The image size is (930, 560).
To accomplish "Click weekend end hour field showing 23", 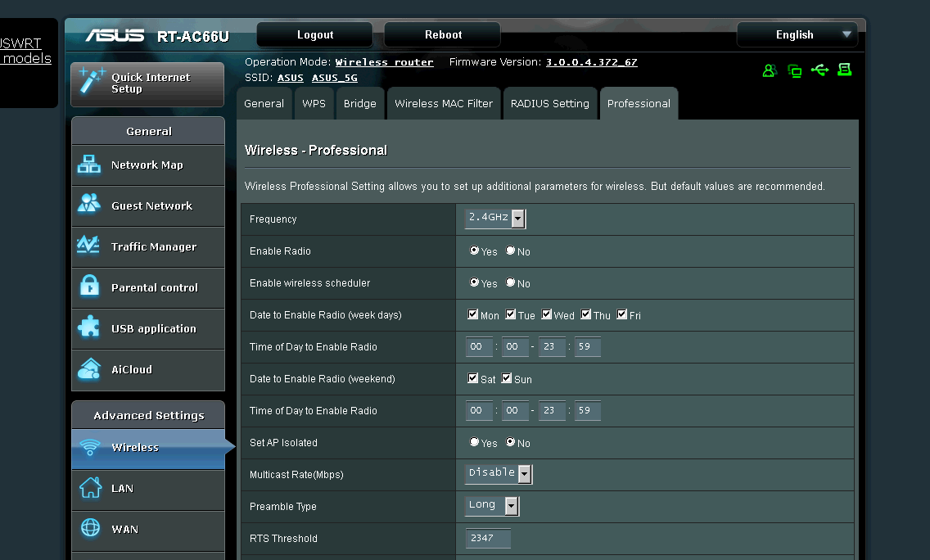I will (x=552, y=410).
